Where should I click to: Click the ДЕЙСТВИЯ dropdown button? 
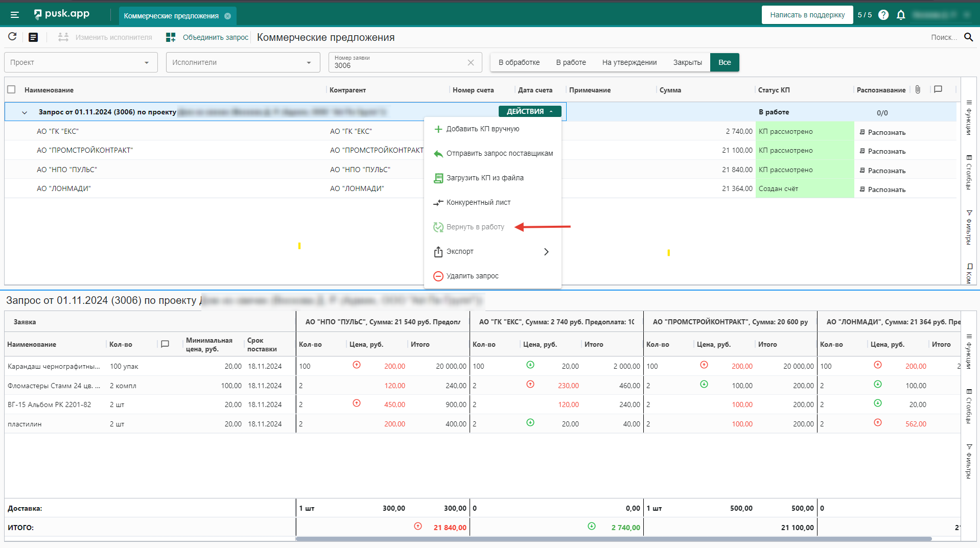(x=530, y=111)
